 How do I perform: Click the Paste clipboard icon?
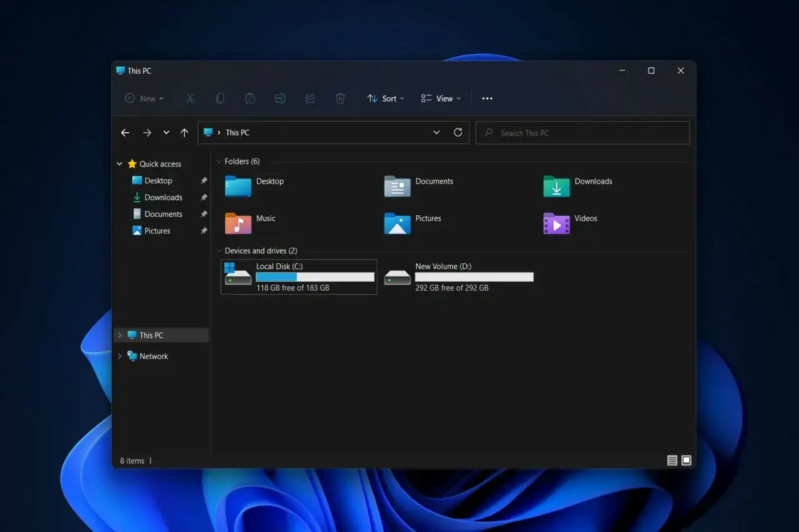(x=250, y=99)
